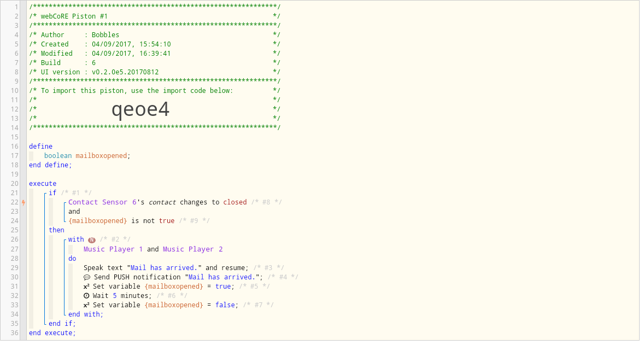
Task: Click the x² icon before 'mailboxopened = false'
Action: pos(87,305)
